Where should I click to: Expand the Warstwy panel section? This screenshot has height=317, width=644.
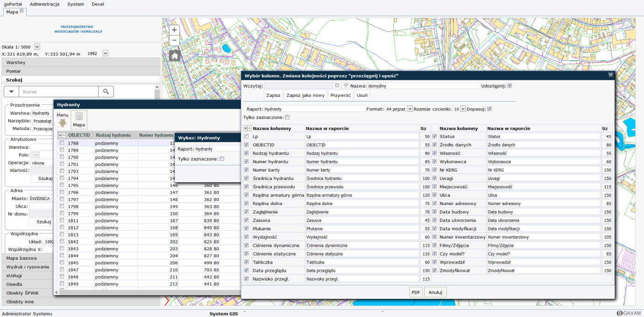(x=16, y=62)
